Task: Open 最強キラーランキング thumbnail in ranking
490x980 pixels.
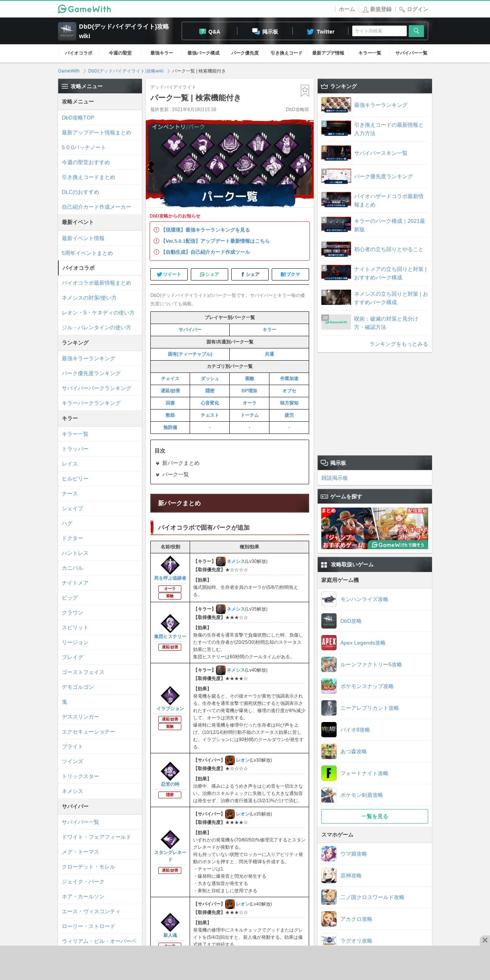Action: click(336, 105)
